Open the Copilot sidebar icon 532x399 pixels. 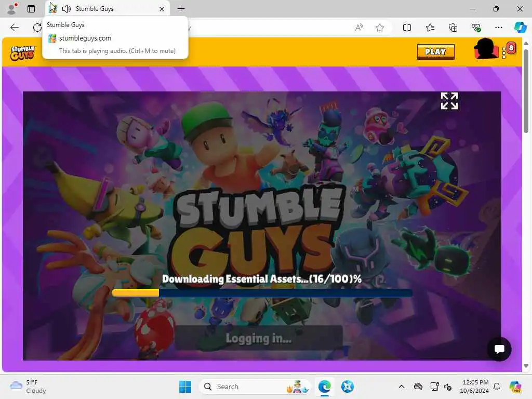520,28
